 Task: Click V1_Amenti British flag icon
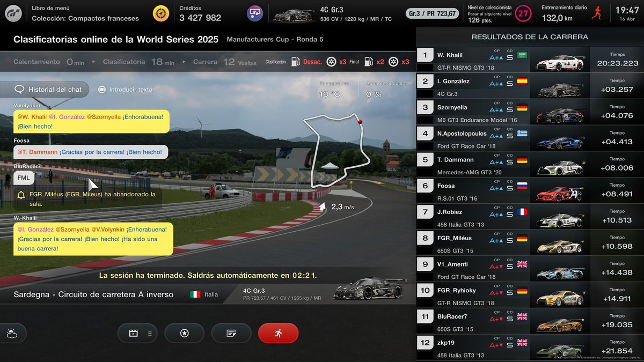click(x=522, y=264)
